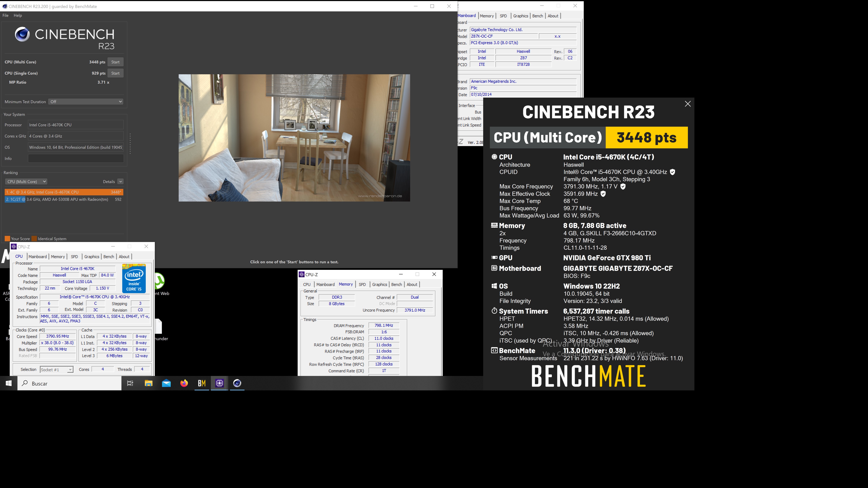The image size is (868, 488).
Task: Open About tab in CPU-Z CPU window
Action: (124, 257)
